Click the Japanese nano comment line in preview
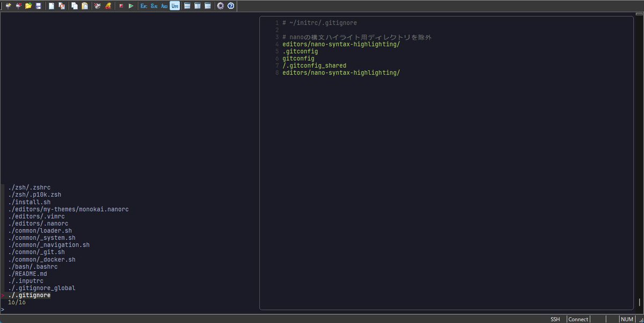Image resolution: width=644 pixels, height=323 pixels. pyautogui.click(x=357, y=37)
